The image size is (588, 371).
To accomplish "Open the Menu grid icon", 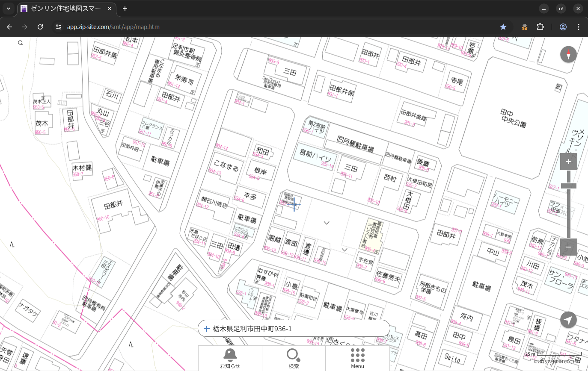I will click(x=357, y=358).
